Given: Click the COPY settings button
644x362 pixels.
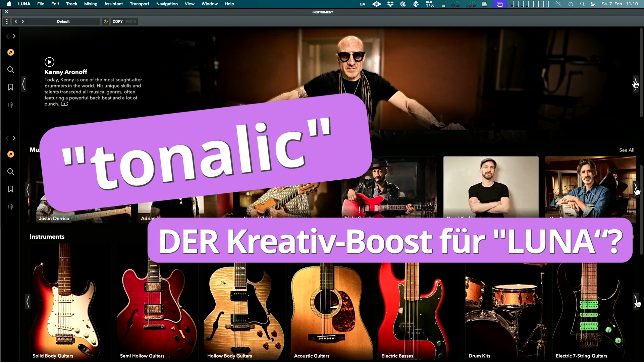Looking at the screenshot, I should coord(117,21).
